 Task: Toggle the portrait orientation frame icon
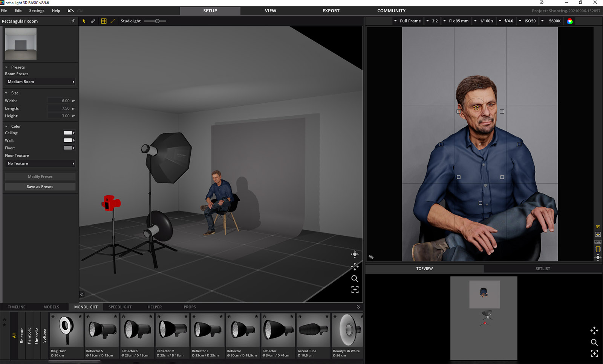click(598, 249)
